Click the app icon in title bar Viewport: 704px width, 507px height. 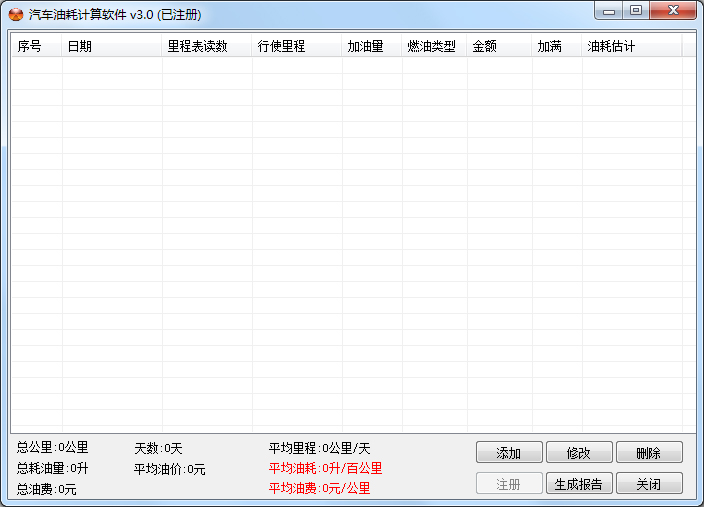tap(16, 14)
